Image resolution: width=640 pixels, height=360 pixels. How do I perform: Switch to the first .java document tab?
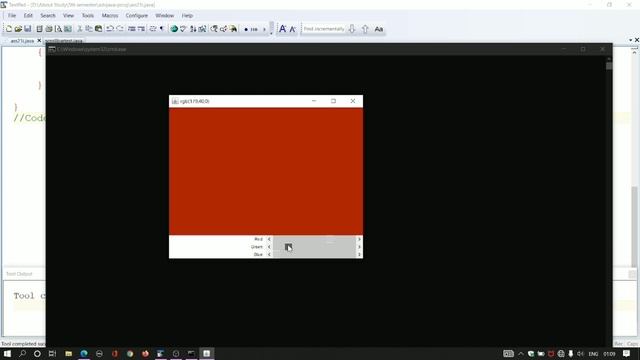[22, 41]
